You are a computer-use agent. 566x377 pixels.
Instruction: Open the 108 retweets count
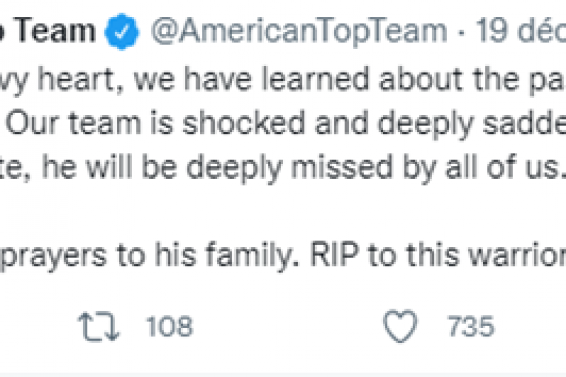169,326
